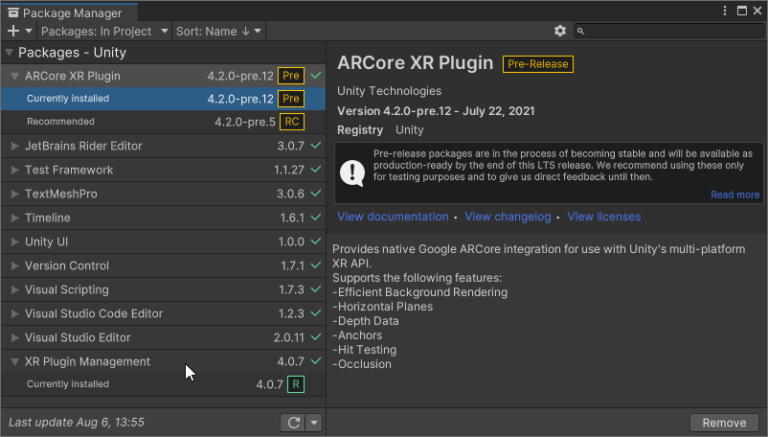The width and height of the screenshot is (768, 437).
Task: Click the add package plus icon
Action: coord(13,32)
